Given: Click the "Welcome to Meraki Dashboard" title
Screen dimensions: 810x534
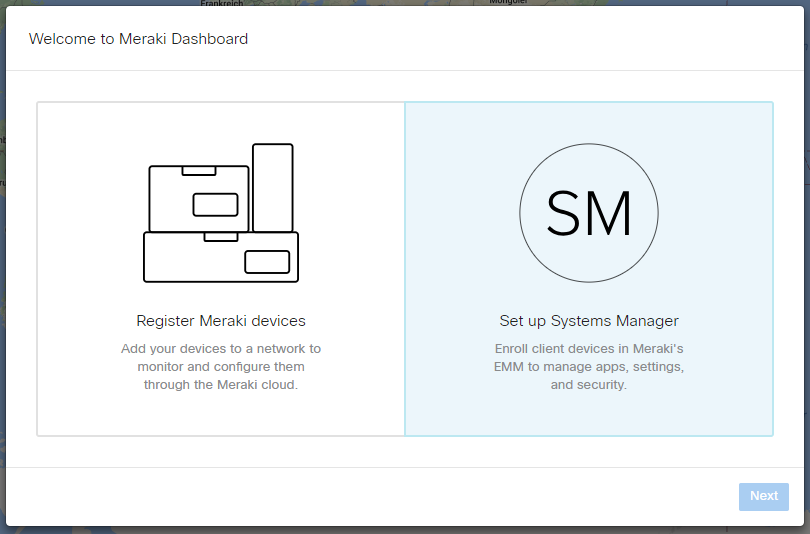Looking at the screenshot, I should (x=138, y=39).
